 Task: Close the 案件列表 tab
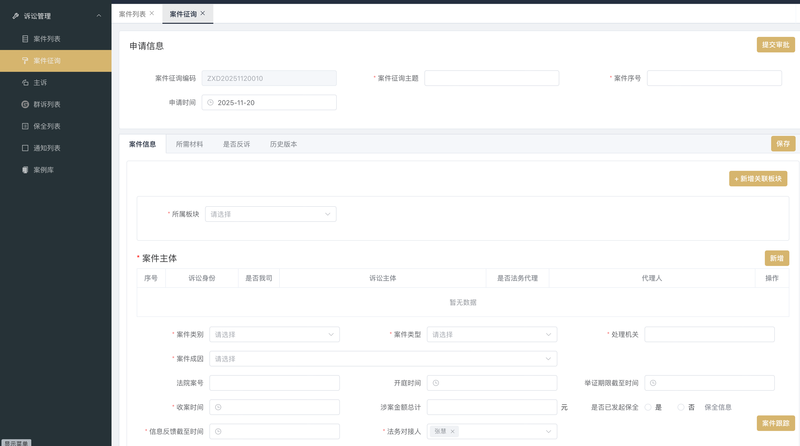pos(152,13)
